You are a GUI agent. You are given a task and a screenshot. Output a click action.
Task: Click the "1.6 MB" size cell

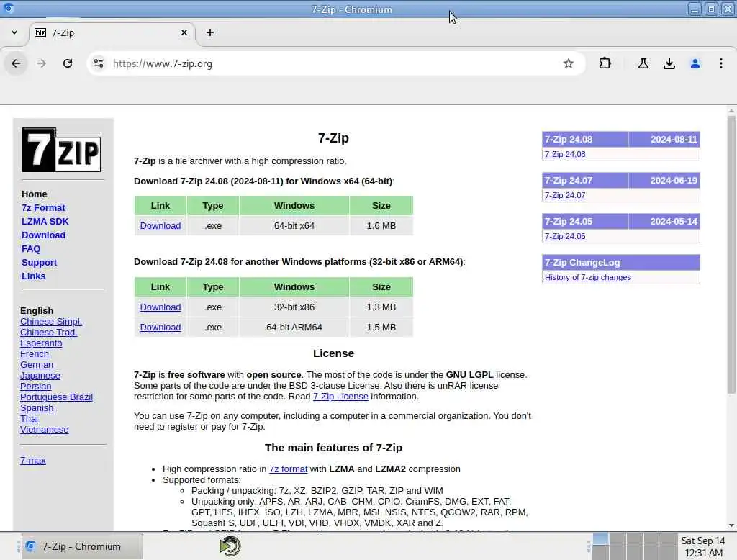coord(381,226)
